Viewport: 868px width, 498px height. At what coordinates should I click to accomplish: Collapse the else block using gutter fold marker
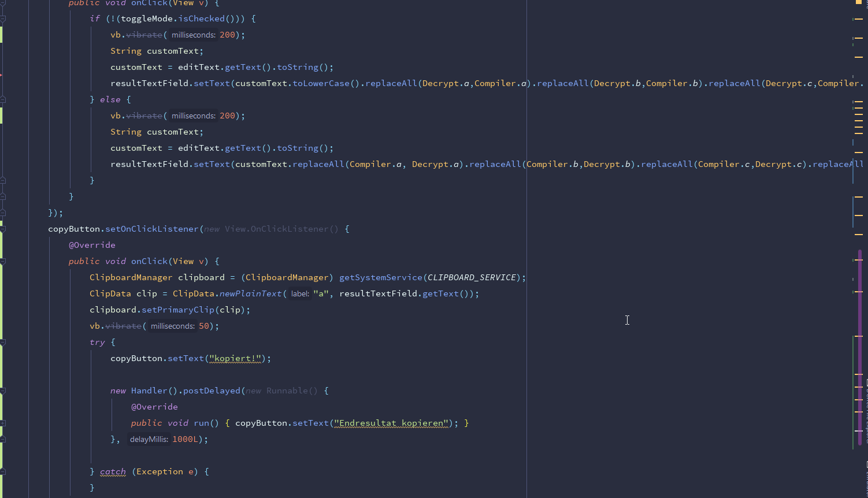tap(3, 99)
